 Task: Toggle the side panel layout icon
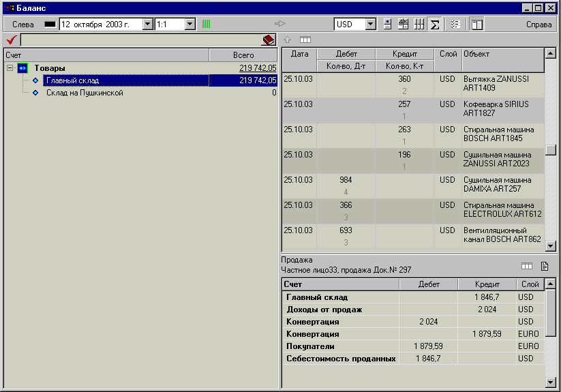477,25
